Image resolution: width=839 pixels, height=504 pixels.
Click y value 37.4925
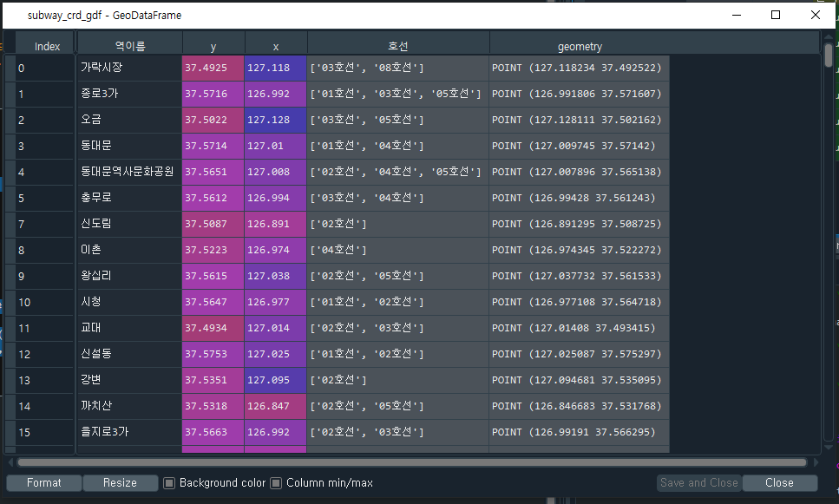(213, 68)
